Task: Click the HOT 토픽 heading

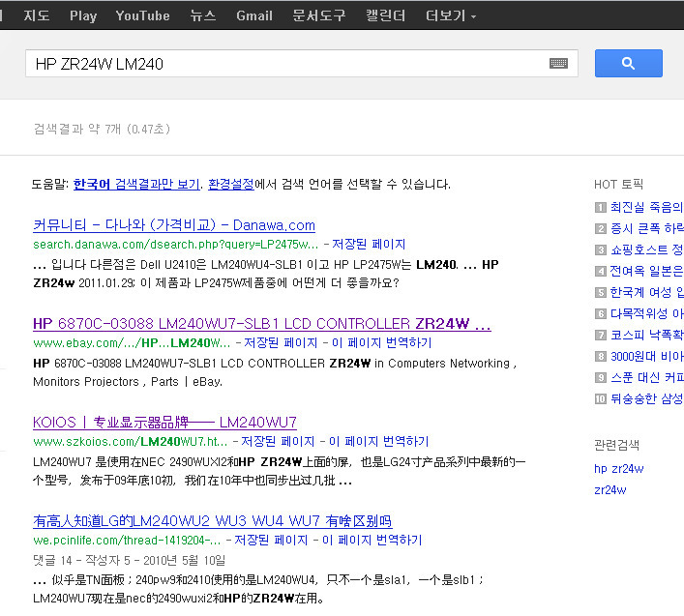Action: tap(618, 184)
